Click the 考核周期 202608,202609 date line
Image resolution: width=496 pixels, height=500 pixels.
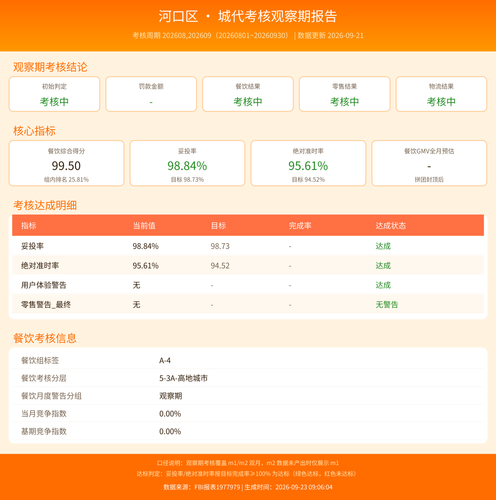[x=248, y=36]
